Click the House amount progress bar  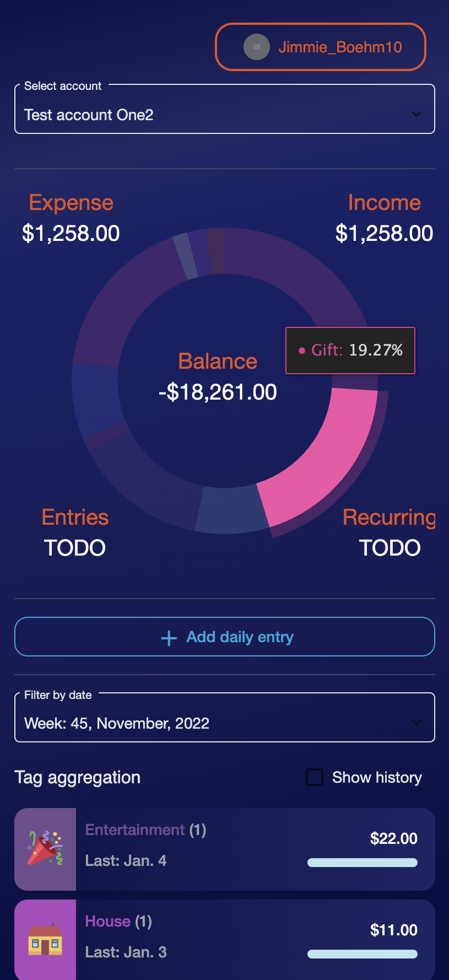click(362, 954)
